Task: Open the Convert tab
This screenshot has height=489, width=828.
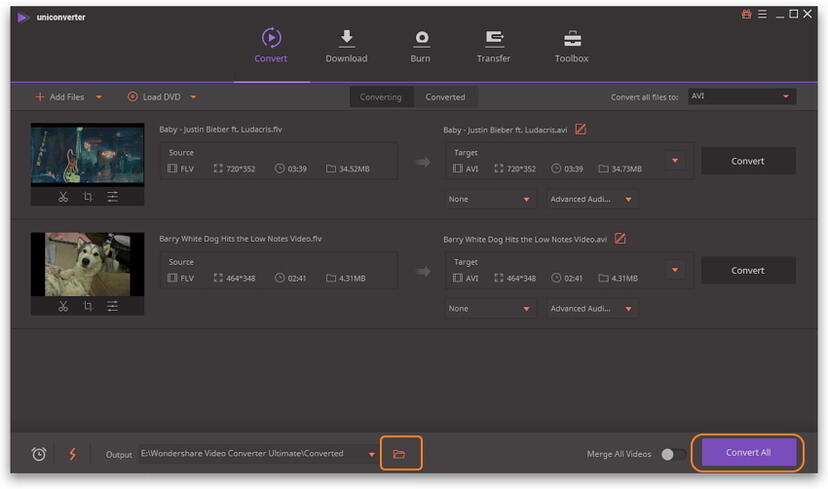Action: tap(271, 46)
